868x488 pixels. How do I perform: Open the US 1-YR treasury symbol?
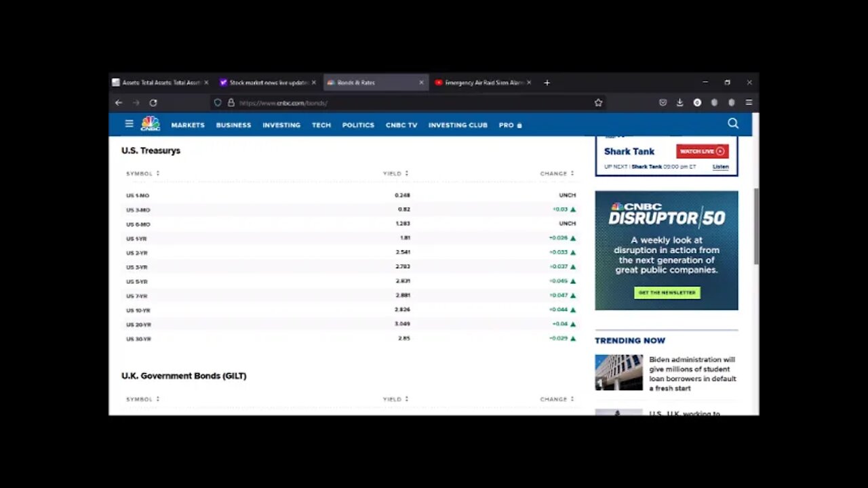[136, 239]
